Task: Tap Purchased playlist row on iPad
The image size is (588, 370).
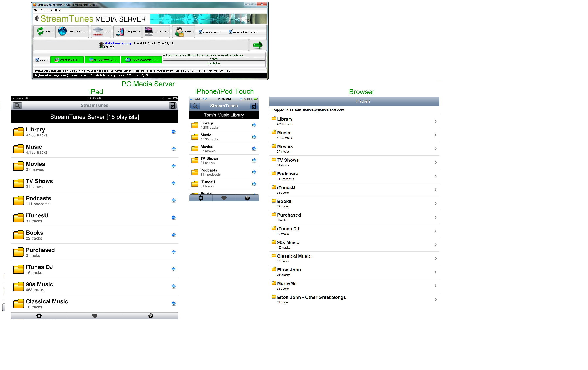Action: [95, 252]
